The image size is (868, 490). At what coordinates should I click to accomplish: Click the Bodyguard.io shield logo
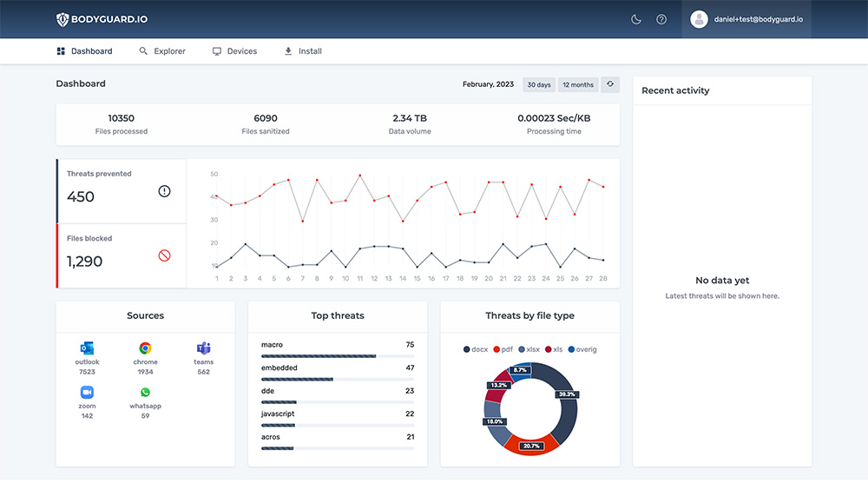(x=62, y=19)
